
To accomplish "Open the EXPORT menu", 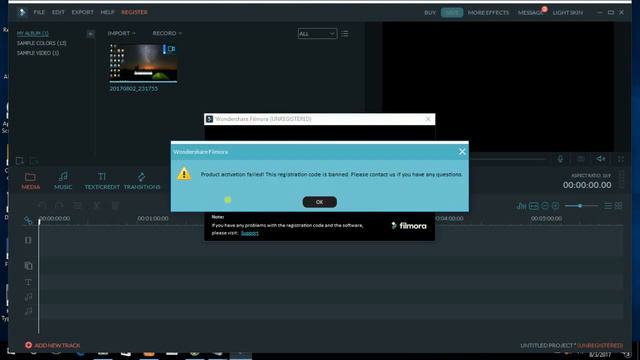I will 82,12.
